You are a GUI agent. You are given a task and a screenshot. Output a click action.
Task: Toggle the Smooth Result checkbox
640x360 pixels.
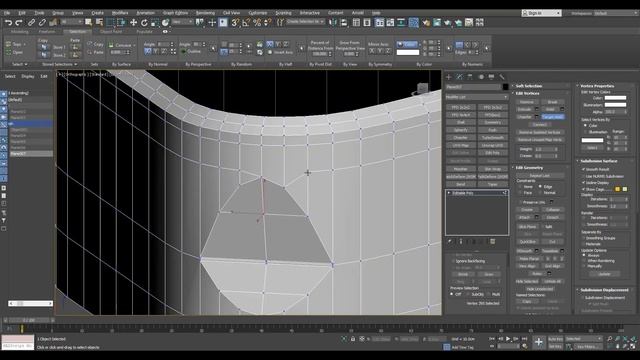coord(583,169)
